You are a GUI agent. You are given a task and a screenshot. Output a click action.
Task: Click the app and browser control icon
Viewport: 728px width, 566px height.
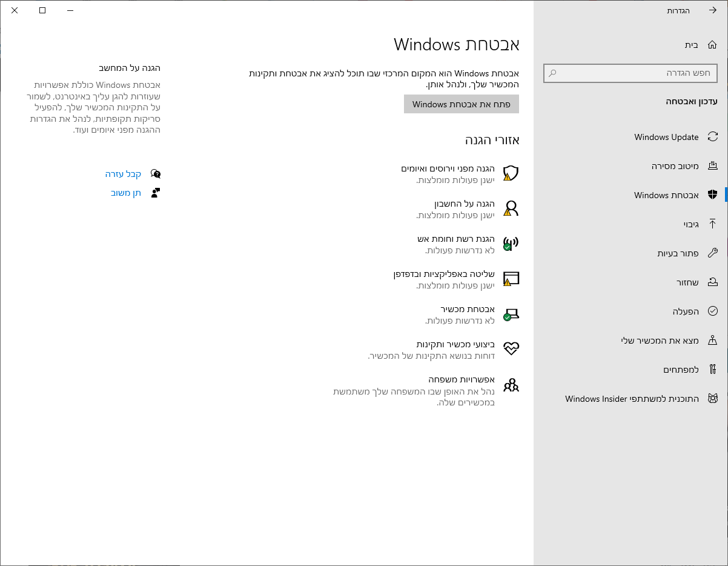pos(511,279)
